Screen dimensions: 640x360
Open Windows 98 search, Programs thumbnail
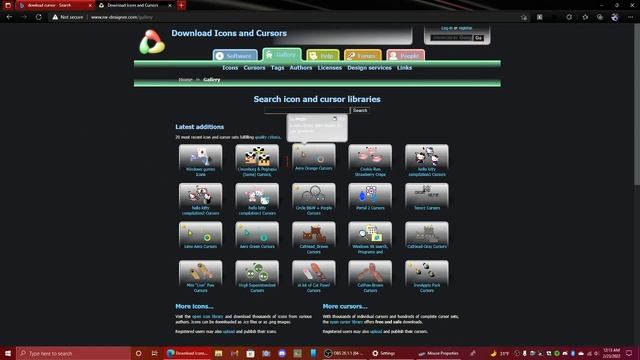(x=370, y=238)
